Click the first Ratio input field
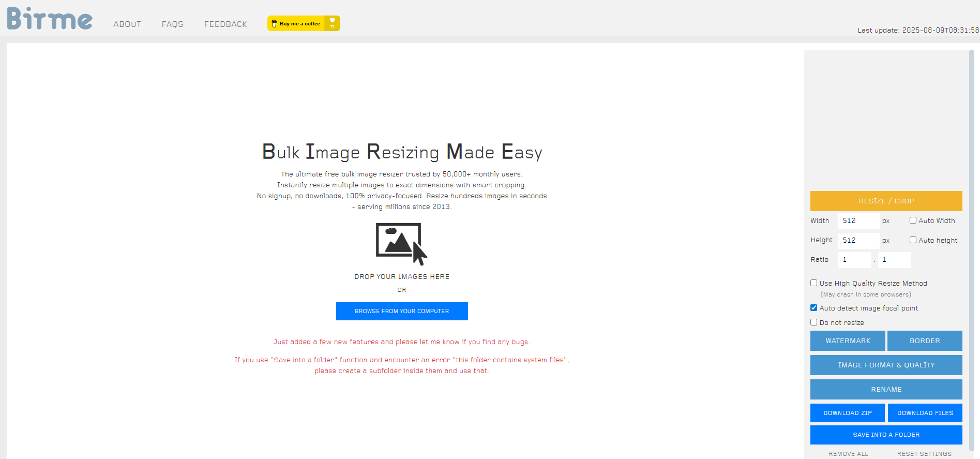The width and height of the screenshot is (980, 459). coord(854,260)
